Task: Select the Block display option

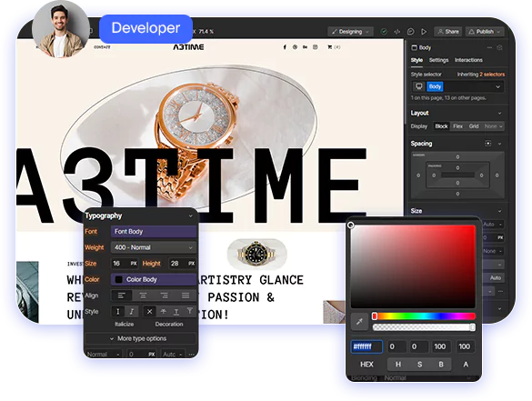Action: click(441, 126)
